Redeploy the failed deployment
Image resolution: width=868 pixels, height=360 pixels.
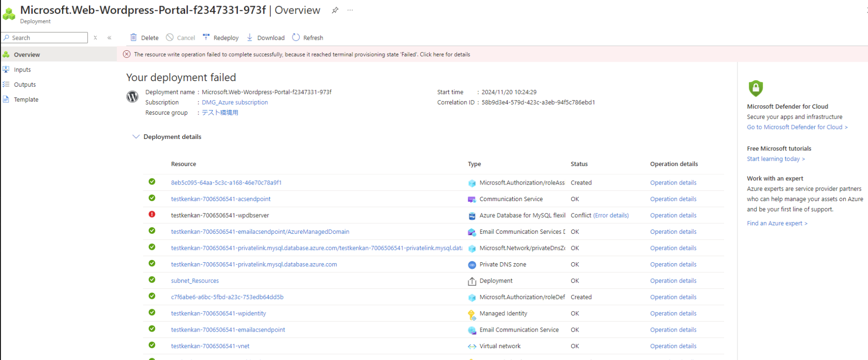[x=220, y=37]
